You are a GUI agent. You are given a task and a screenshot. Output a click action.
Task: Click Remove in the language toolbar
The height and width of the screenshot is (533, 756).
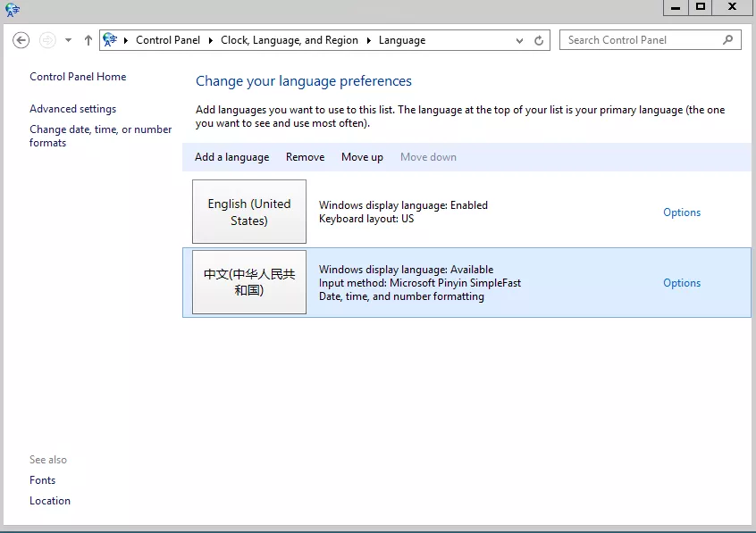305,157
